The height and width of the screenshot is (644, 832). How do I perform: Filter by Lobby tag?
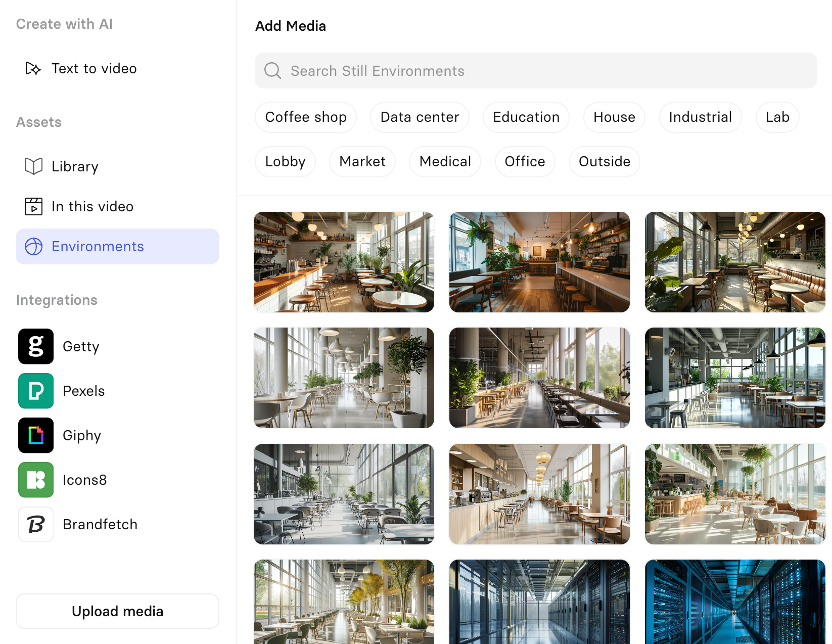click(x=285, y=162)
